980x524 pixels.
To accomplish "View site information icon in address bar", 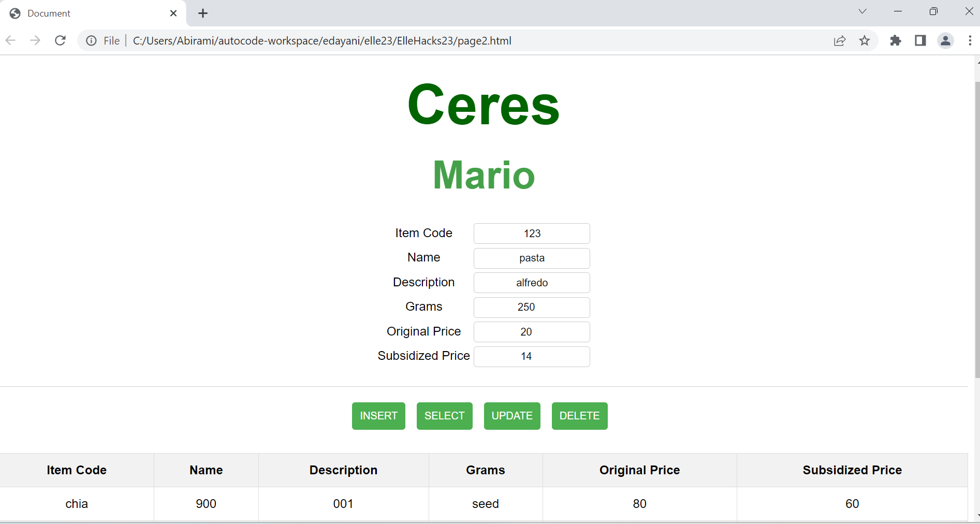I will coord(91,40).
